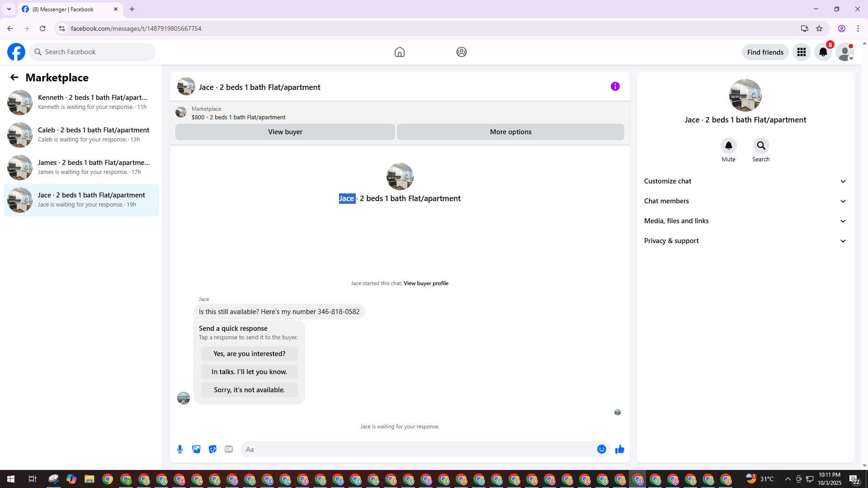Screen dimensions: 868x488
Task: Bookmark this page star icon
Action: coord(819,28)
